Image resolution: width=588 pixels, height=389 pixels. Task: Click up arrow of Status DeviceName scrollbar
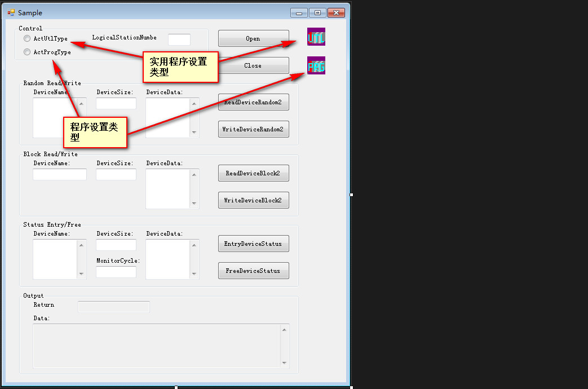[x=82, y=245]
